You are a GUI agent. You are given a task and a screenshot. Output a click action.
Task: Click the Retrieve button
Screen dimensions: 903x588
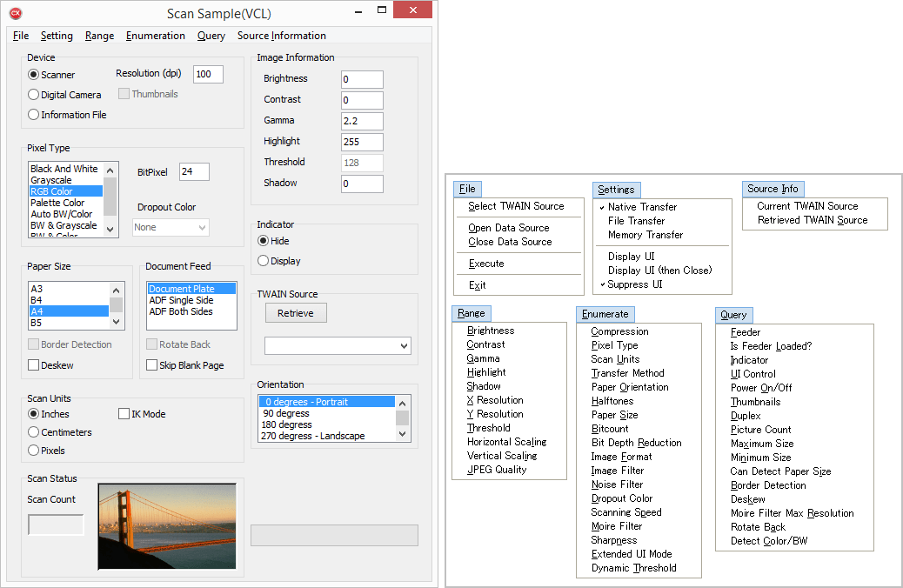click(x=296, y=313)
